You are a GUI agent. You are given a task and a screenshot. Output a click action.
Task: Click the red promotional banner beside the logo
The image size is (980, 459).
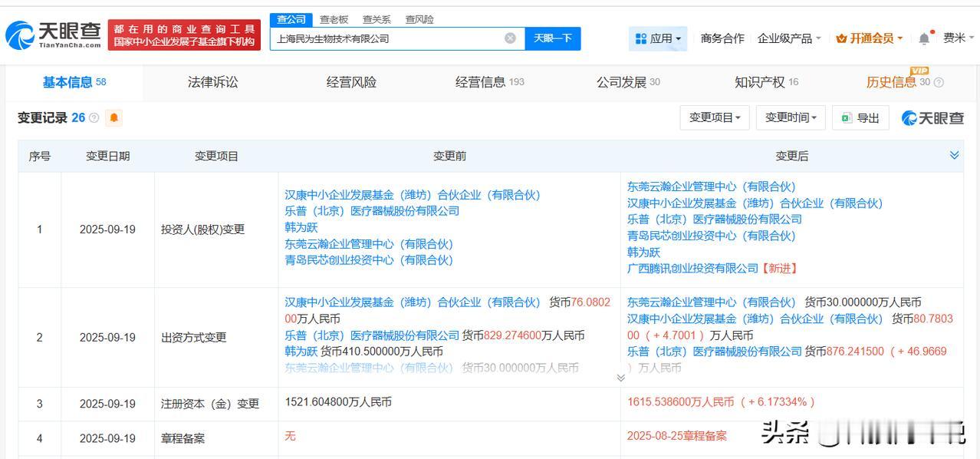point(184,35)
